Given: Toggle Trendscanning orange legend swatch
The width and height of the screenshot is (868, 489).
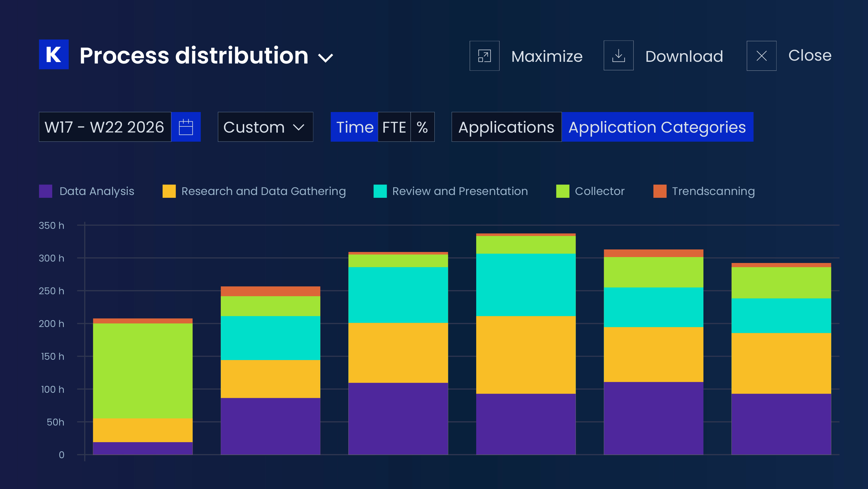Looking at the screenshot, I should tap(660, 191).
